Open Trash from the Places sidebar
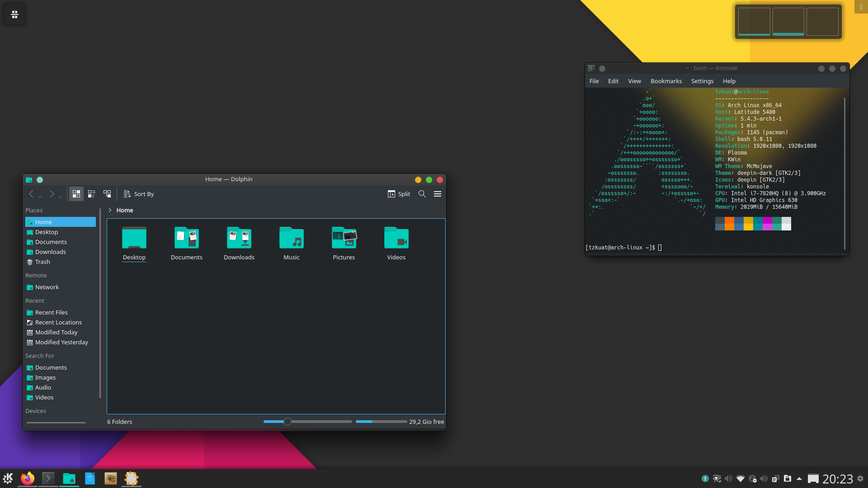Screen dimensions: 868x488 (42, 262)
